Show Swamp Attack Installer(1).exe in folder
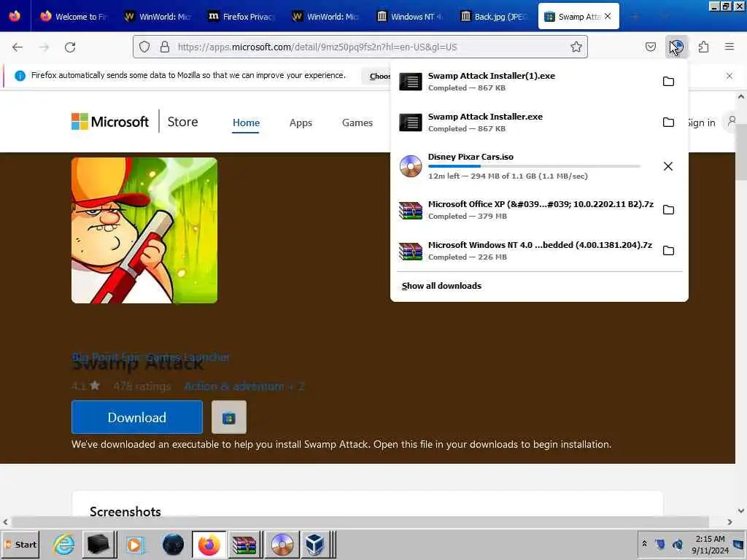 pos(668,82)
